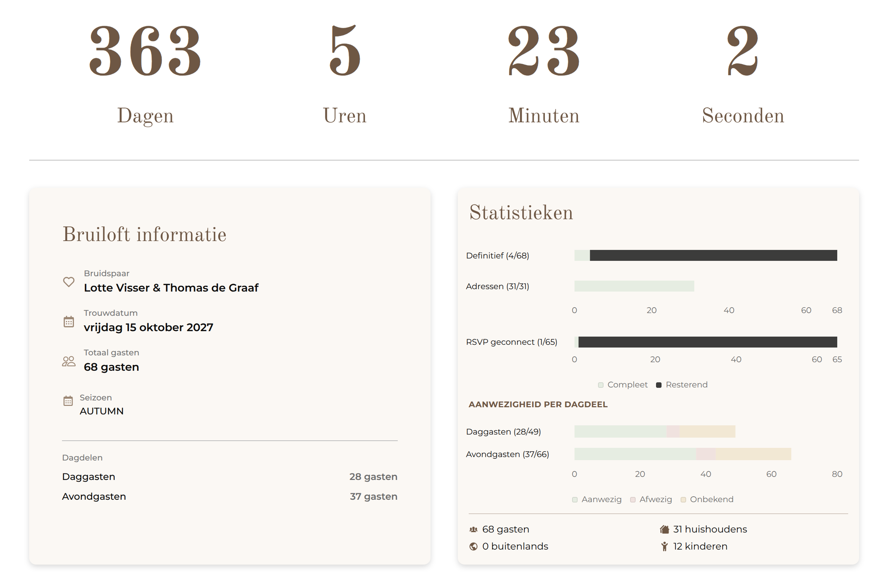Click the beige Onbekend segment of Avondgasten bar
The image size is (885, 588).
[x=753, y=454]
